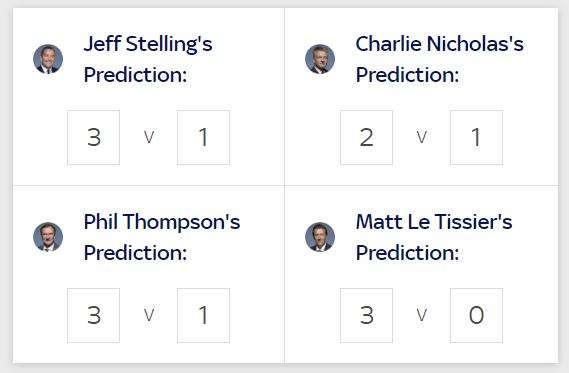Click the "v" separator in Charlie Nicholas's prediction
569x373 pixels.
click(x=421, y=138)
